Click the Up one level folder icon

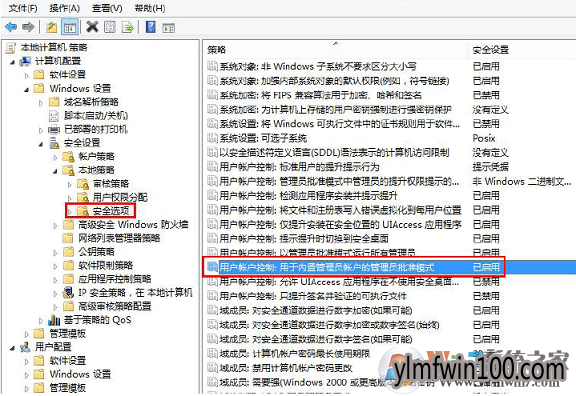pos(51,27)
